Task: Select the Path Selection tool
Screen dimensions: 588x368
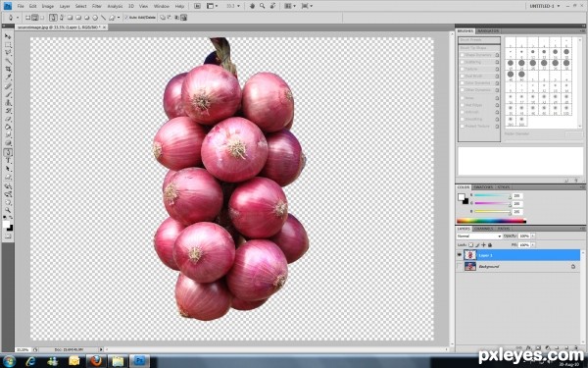Action: [x=8, y=169]
